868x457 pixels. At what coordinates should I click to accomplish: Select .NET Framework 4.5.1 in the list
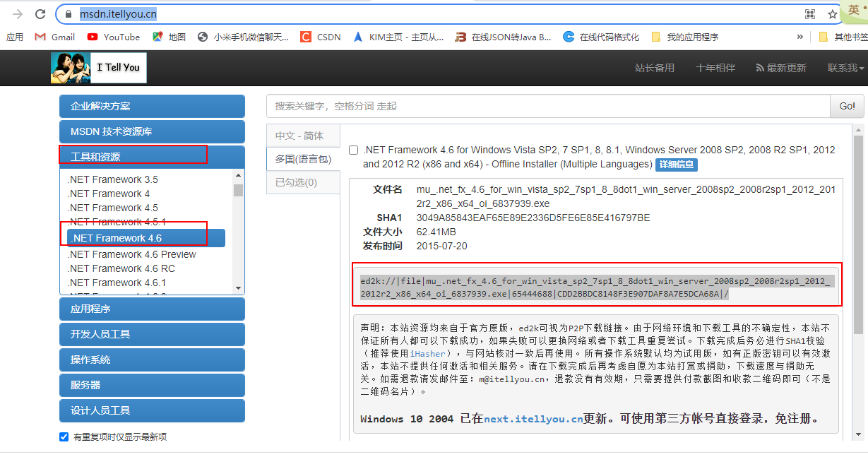(x=117, y=222)
